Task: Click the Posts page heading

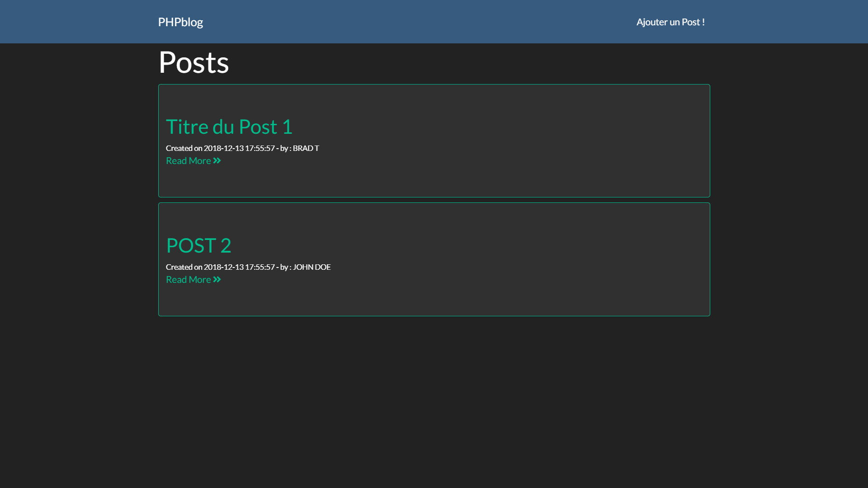Action: point(193,62)
